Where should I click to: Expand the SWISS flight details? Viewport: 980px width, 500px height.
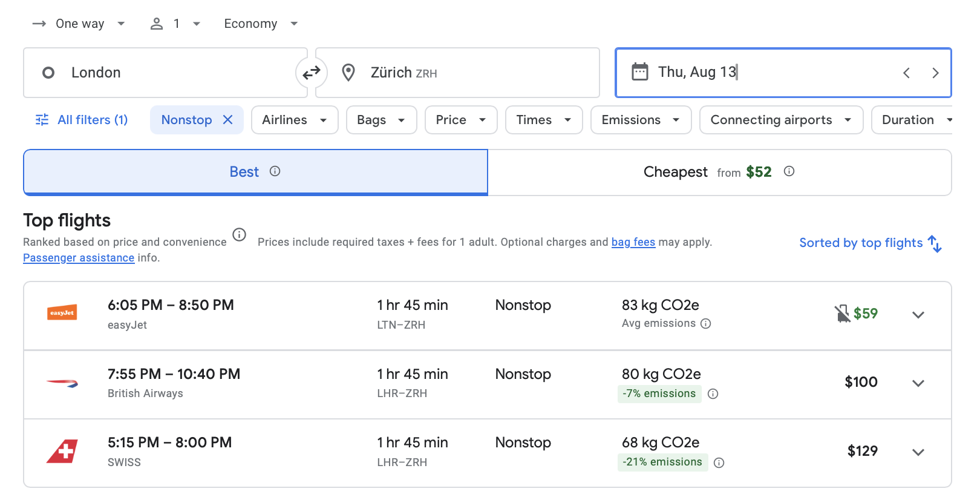[x=918, y=452]
